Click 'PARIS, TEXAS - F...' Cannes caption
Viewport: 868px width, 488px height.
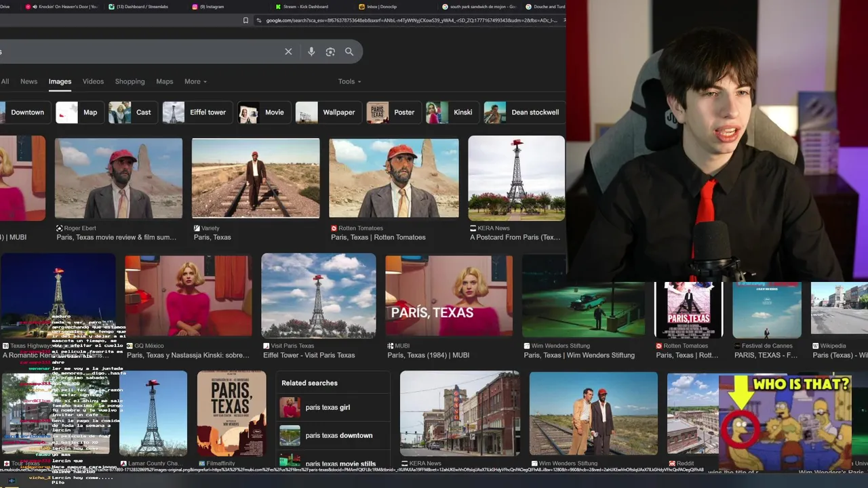[x=766, y=355]
